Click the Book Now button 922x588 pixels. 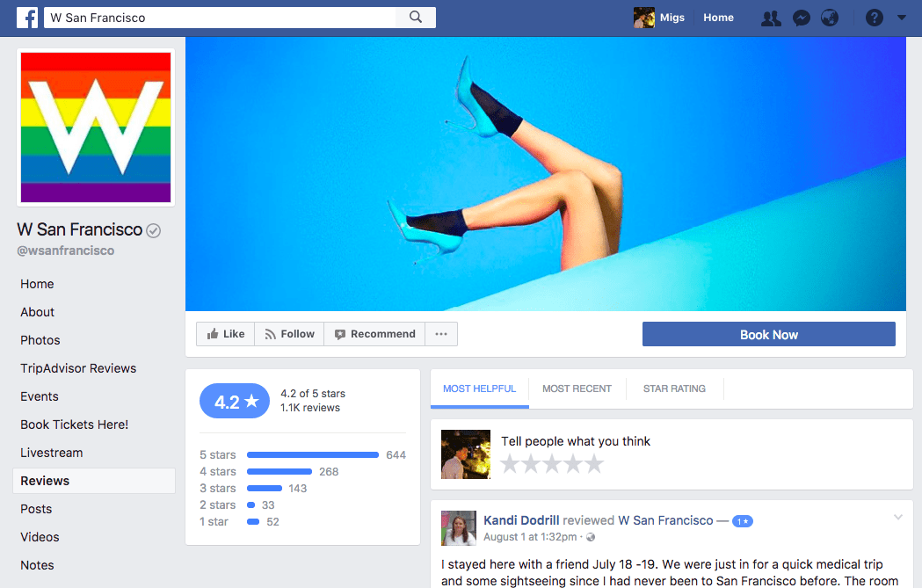click(768, 334)
